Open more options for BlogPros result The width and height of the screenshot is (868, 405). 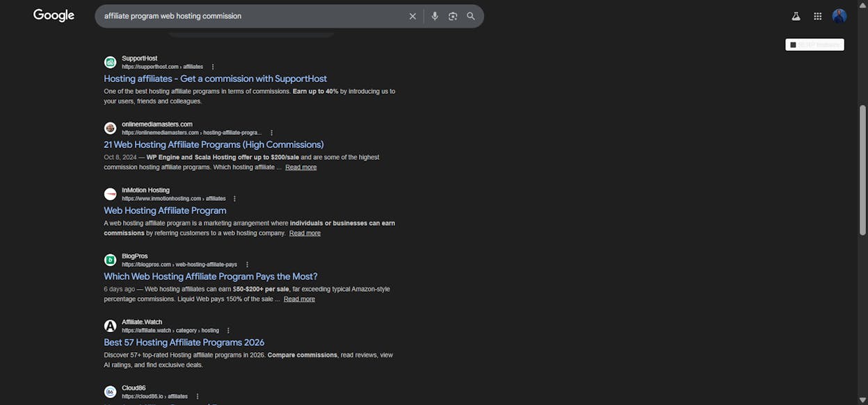coord(247,265)
